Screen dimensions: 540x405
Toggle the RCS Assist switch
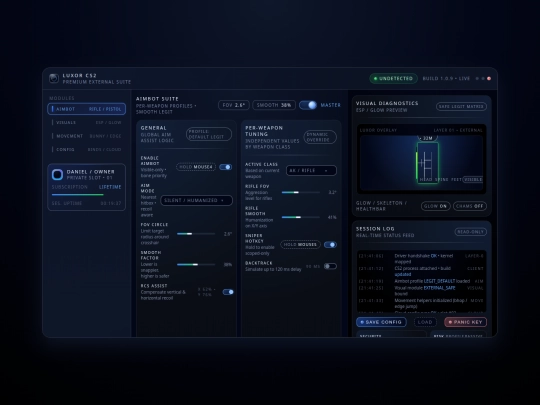(228, 292)
